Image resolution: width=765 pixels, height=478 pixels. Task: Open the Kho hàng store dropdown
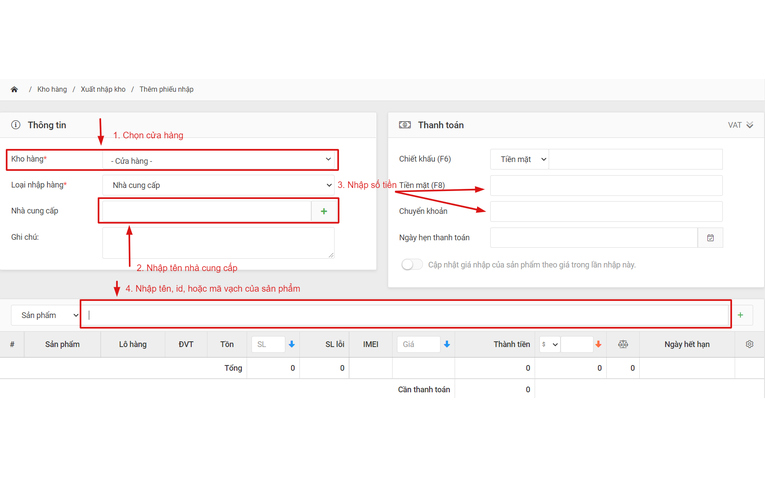pos(219,160)
